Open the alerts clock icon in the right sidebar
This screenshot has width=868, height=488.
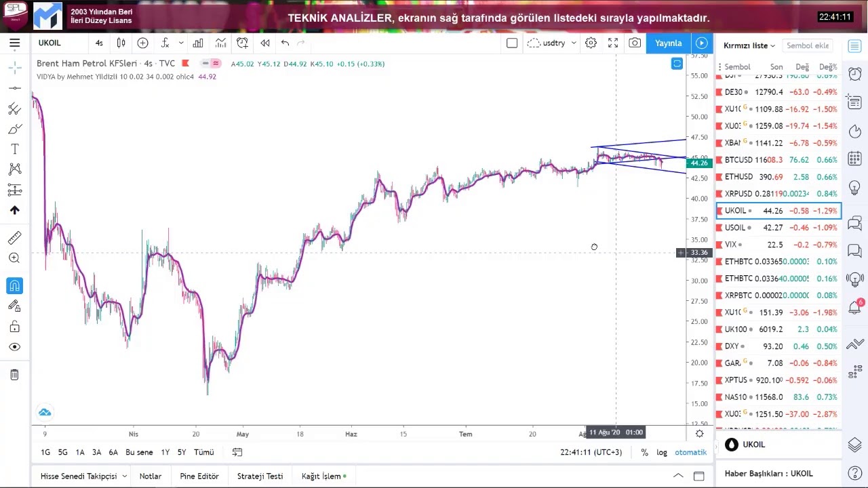coord(854,74)
